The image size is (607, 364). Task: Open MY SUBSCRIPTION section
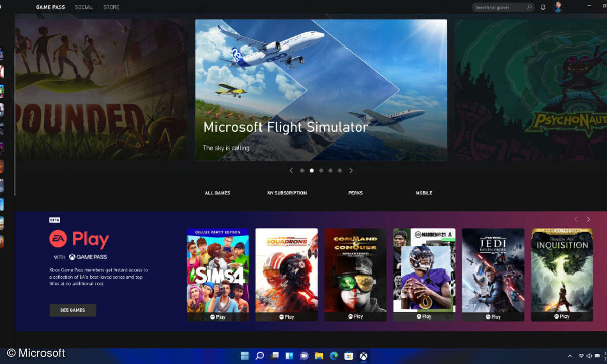coord(287,193)
